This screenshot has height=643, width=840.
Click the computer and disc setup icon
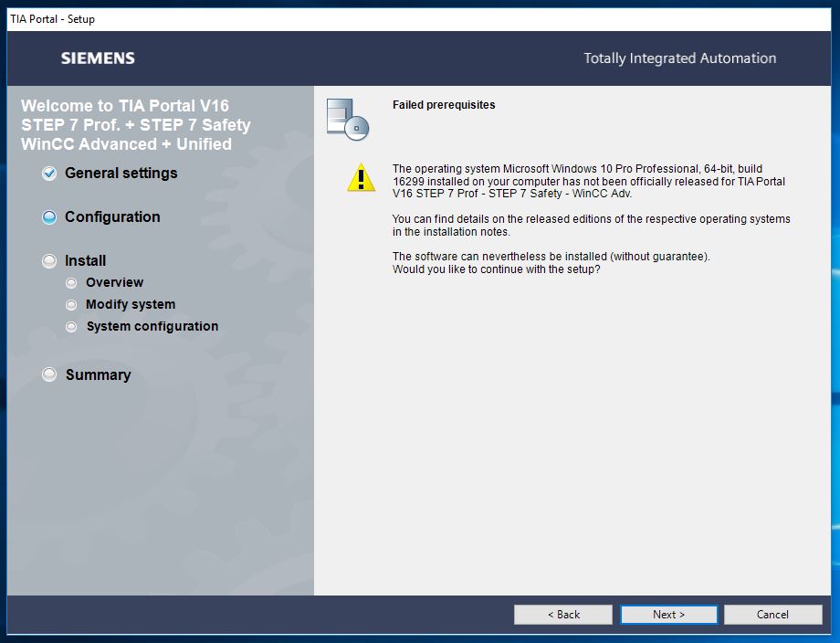coord(347,119)
